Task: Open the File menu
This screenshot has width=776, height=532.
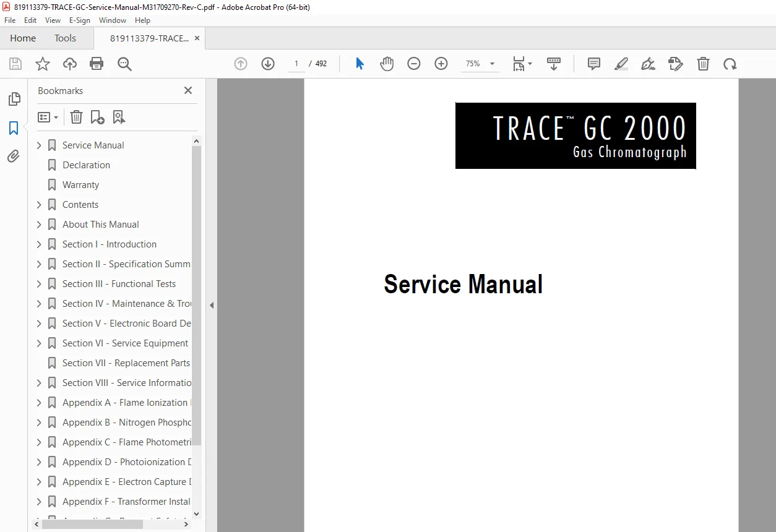Action: (10, 20)
